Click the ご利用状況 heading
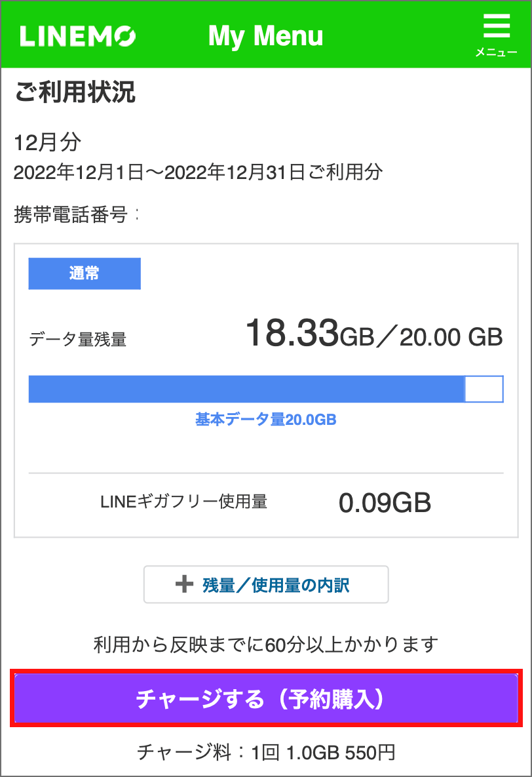Image resolution: width=532 pixels, height=777 pixels. (x=75, y=92)
